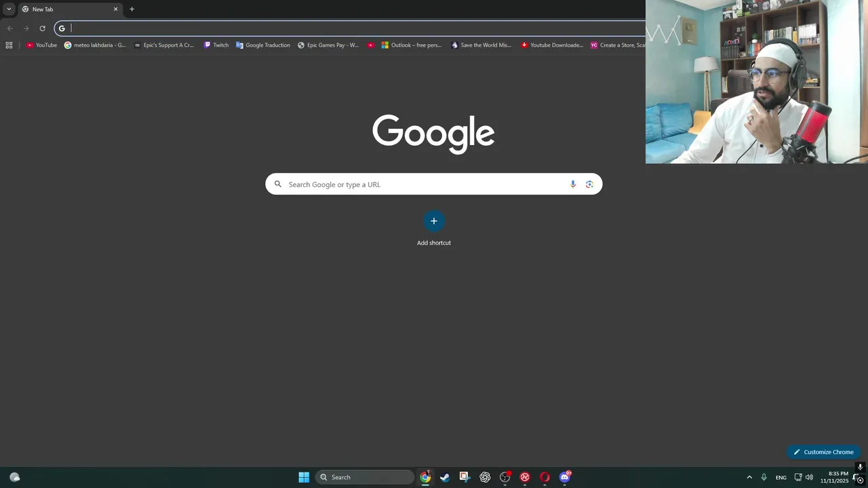
Task: Open Google Chrome from taskbar
Action: (x=425, y=477)
